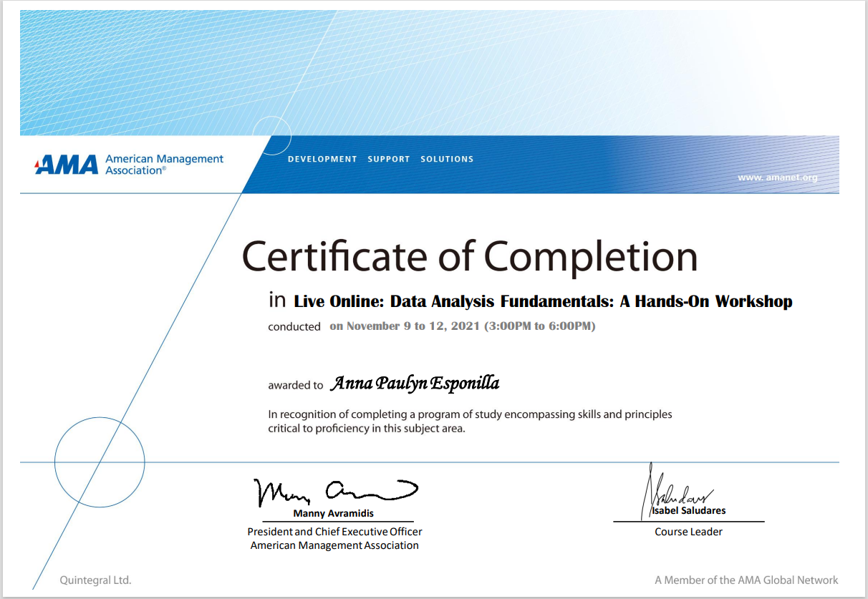Open the www.amanet.org web address

pos(778,177)
